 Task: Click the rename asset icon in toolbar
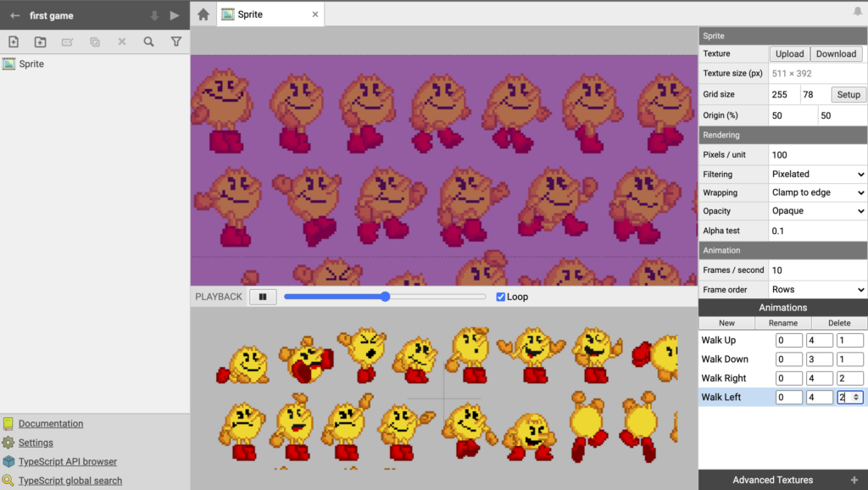tap(68, 42)
